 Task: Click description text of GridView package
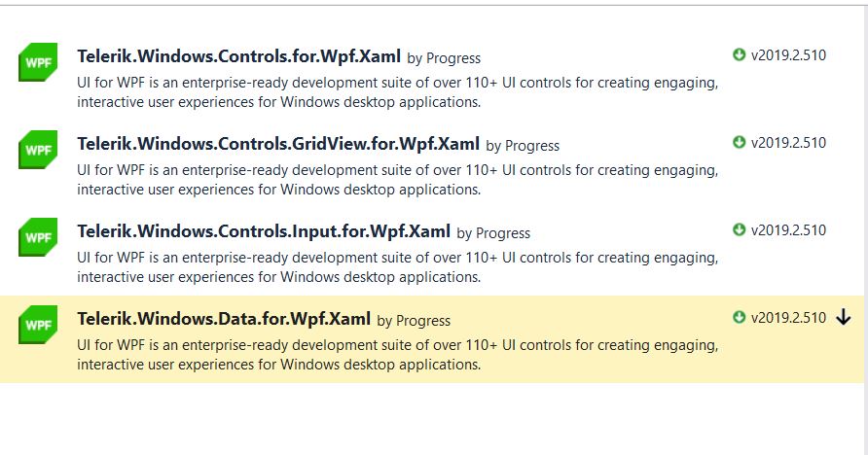click(397, 180)
